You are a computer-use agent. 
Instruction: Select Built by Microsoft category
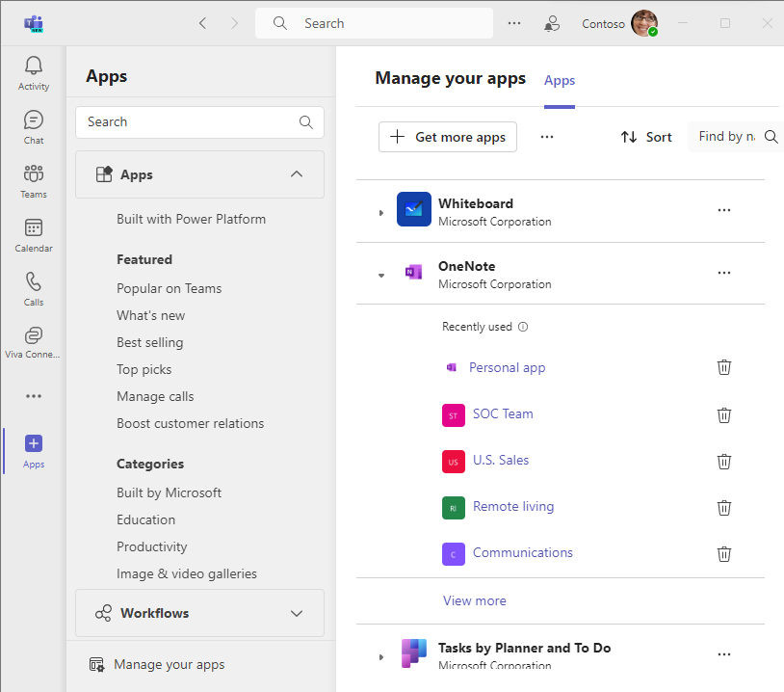[x=169, y=492]
